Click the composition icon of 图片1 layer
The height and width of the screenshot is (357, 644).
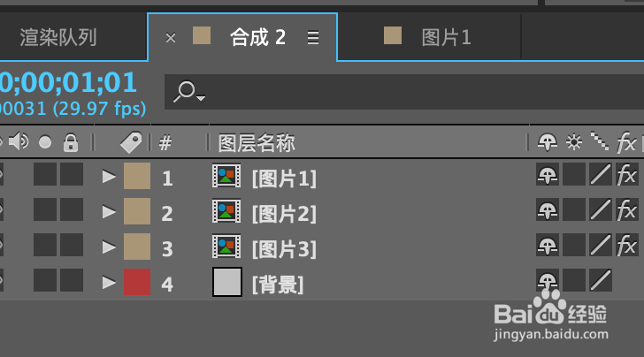coord(226,176)
